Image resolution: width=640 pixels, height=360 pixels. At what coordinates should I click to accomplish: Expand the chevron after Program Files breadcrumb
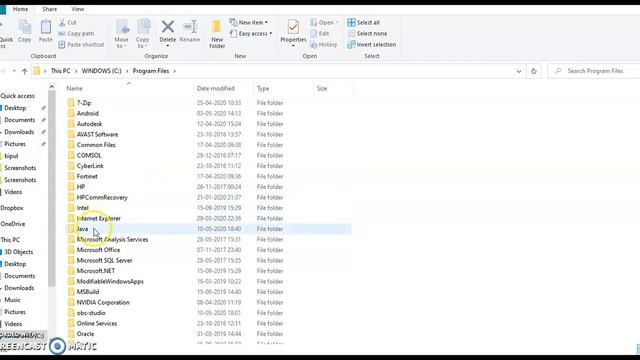click(x=175, y=71)
